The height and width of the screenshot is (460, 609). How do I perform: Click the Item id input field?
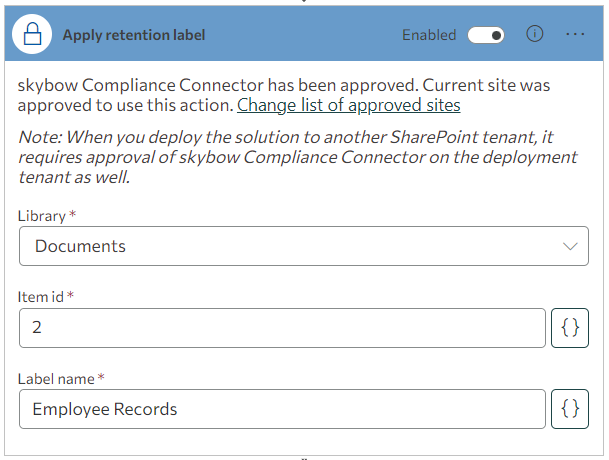(x=282, y=328)
